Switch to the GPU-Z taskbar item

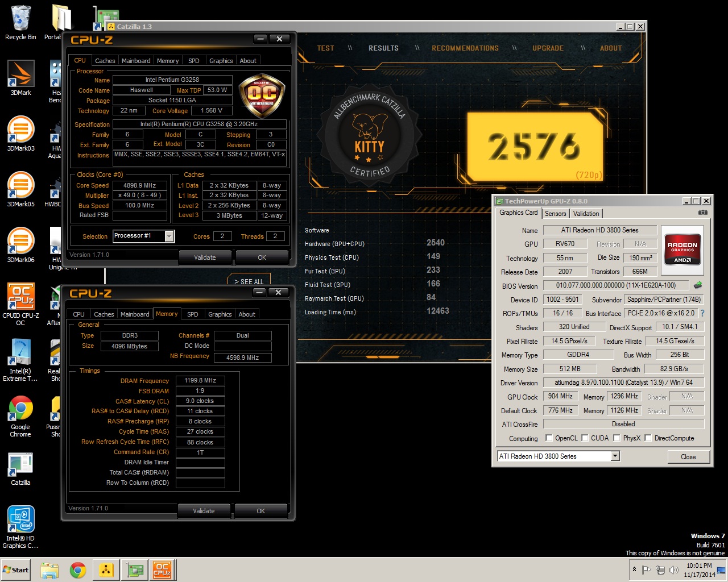[x=135, y=570]
